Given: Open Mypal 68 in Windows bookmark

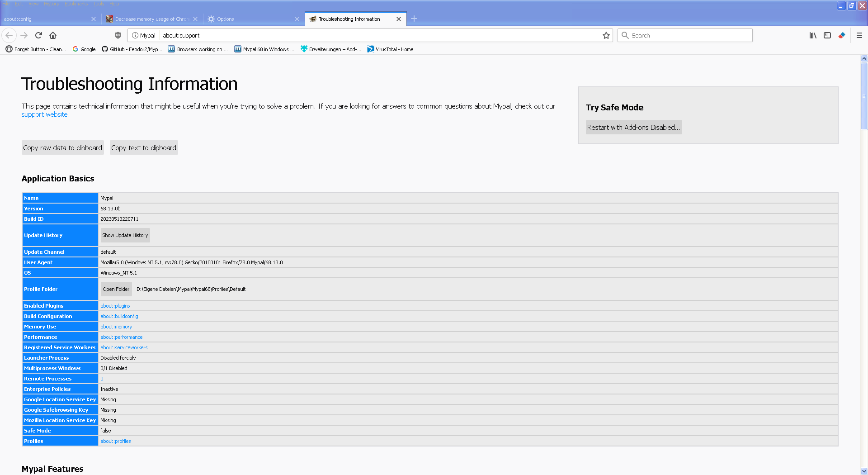Looking at the screenshot, I should (264, 49).
